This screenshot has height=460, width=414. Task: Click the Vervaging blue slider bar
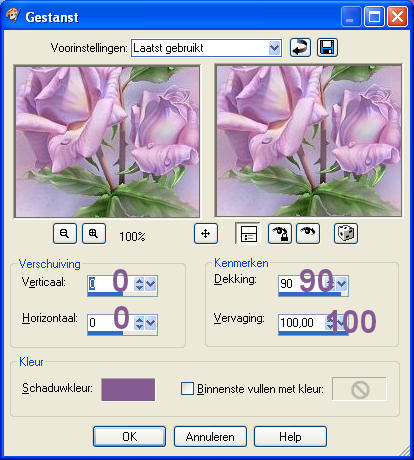pos(313,333)
